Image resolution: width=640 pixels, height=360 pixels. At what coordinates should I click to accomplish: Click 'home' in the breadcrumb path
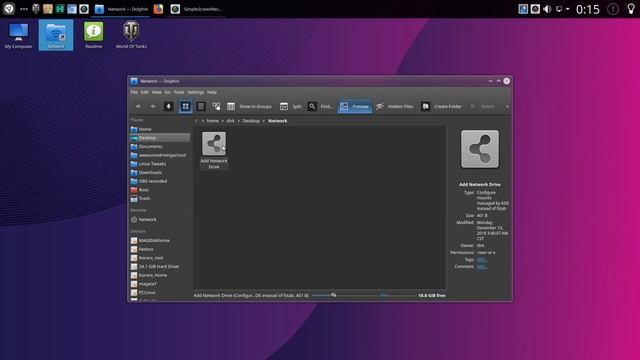coord(213,121)
